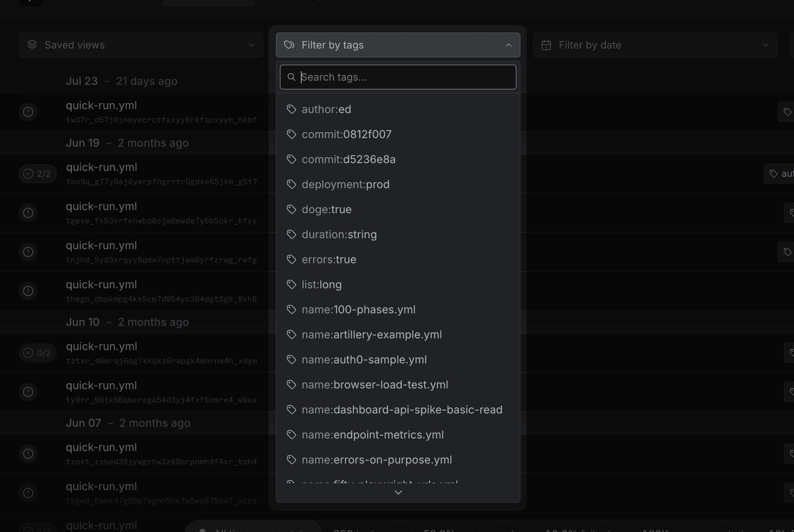794x532 pixels.
Task: Click the 'Jun 19 – 2 months ago' header
Action: point(127,143)
